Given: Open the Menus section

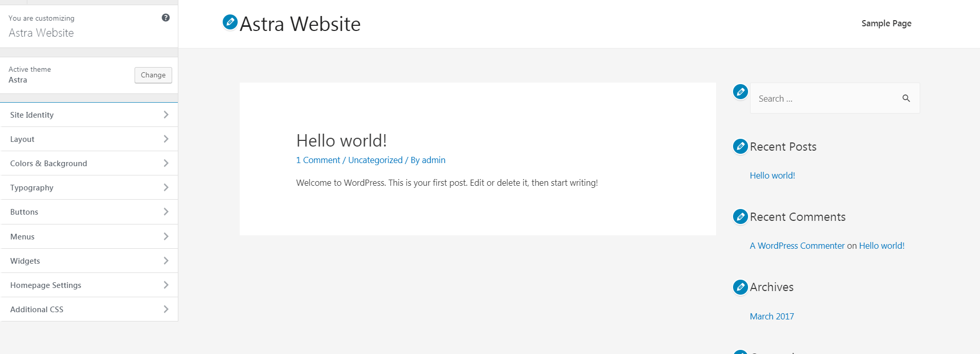Looking at the screenshot, I should (89, 236).
